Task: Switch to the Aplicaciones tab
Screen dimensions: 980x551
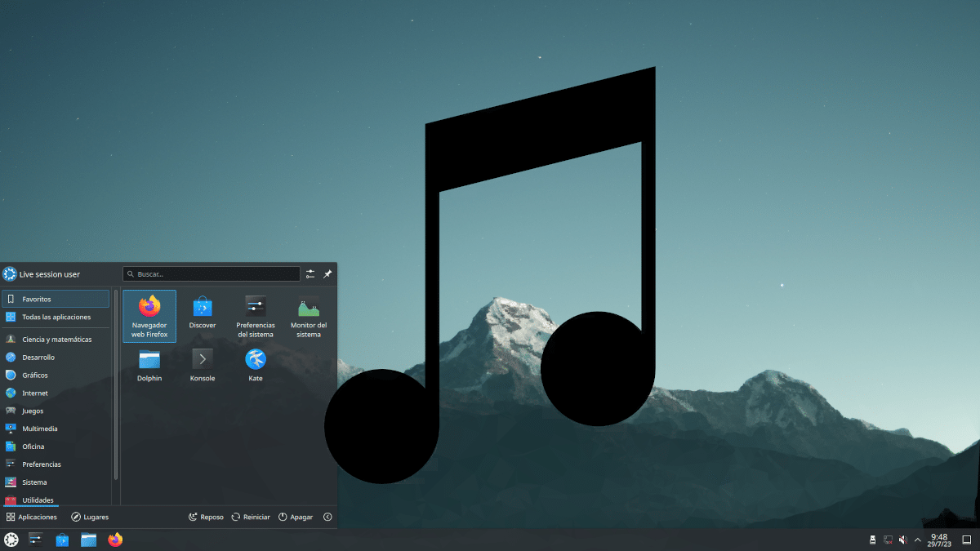Action: [32, 517]
